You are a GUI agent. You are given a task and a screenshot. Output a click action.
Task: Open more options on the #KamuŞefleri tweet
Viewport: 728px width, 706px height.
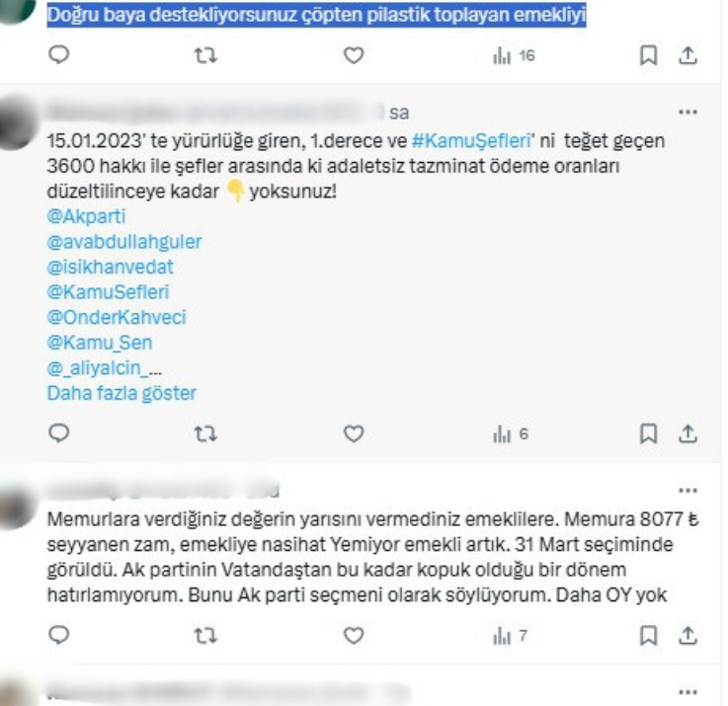(688, 112)
